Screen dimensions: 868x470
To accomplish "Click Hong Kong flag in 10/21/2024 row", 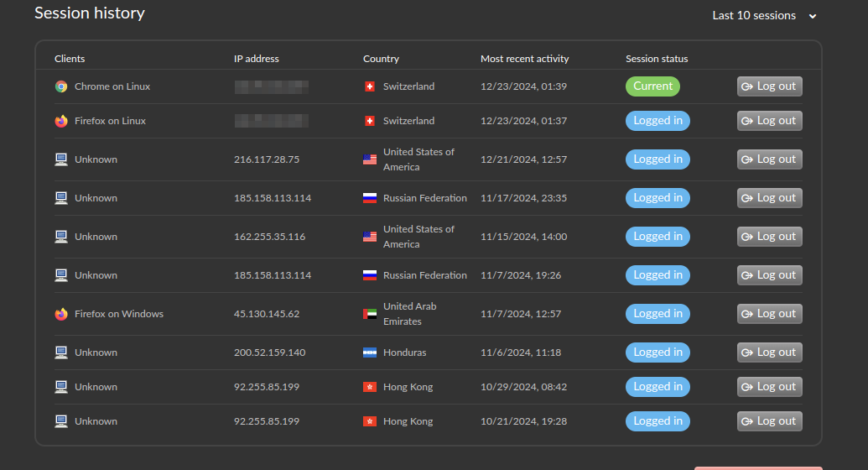I will (370, 421).
